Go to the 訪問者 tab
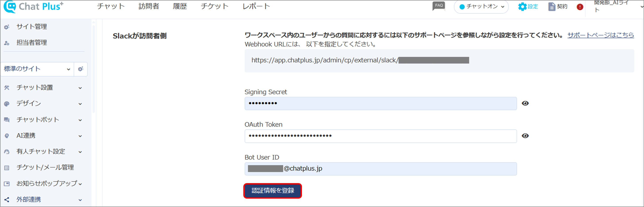 click(x=149, y=6)
